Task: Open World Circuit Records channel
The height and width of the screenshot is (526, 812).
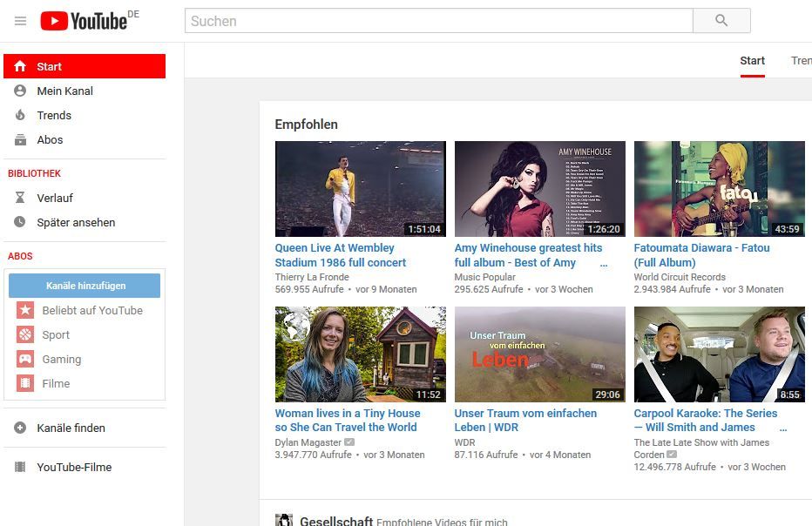Action: (x=680, y=277)
